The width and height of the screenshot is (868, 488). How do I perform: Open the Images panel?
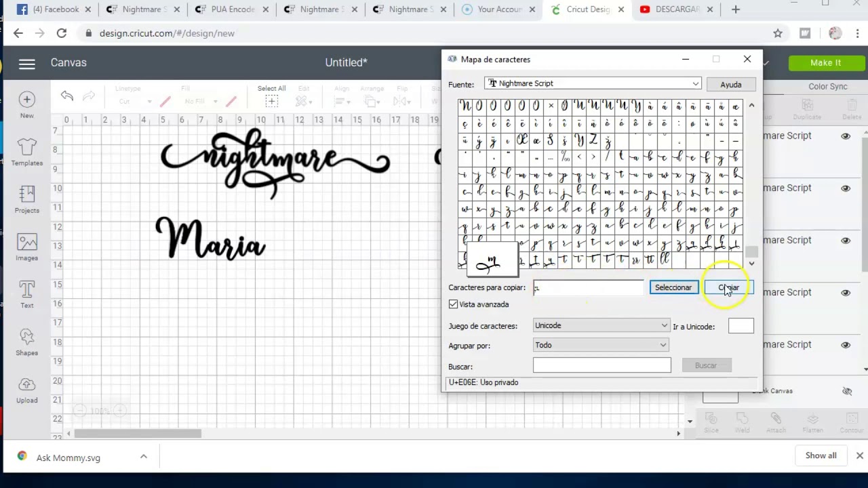[x=26, y=241]
